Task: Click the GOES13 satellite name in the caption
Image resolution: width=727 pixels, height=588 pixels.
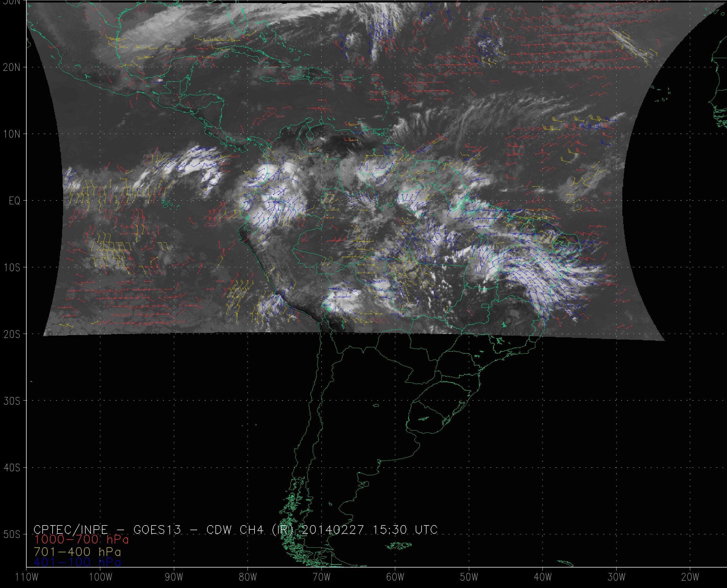Action: 157,530
